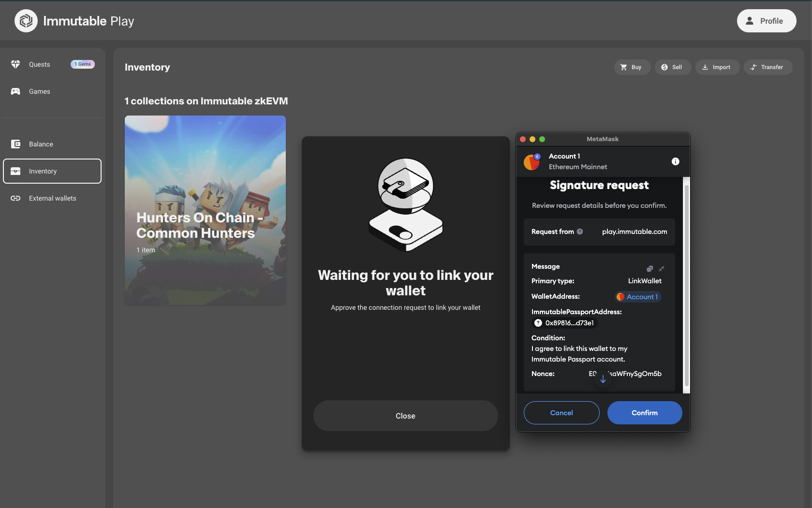Click the Quests gem icon
Image resolution: width=812 pixels, height=508 pixels.
coord(15,64)
